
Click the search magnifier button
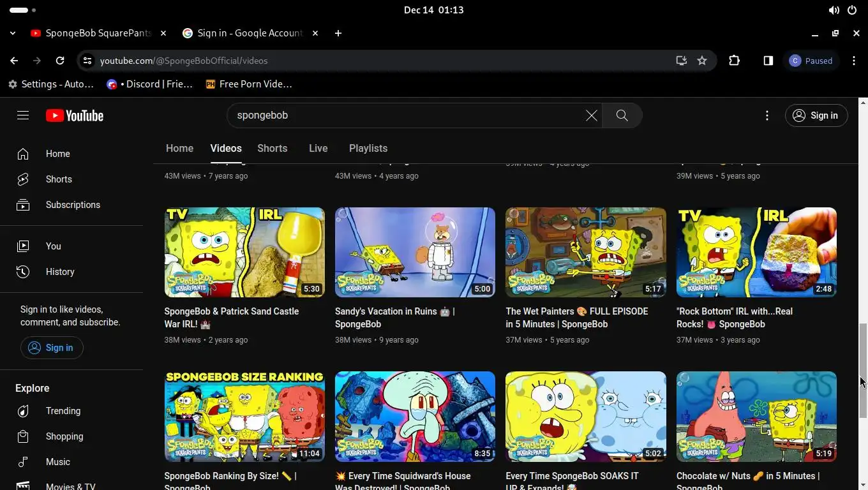622,115
